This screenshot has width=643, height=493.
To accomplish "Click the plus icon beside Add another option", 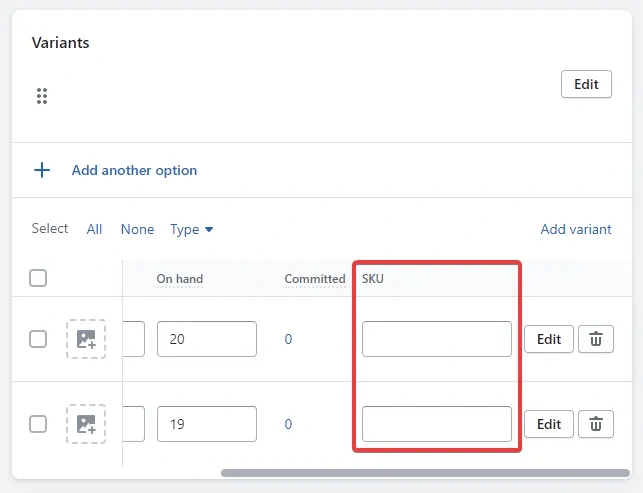I will tap(42, 170).
